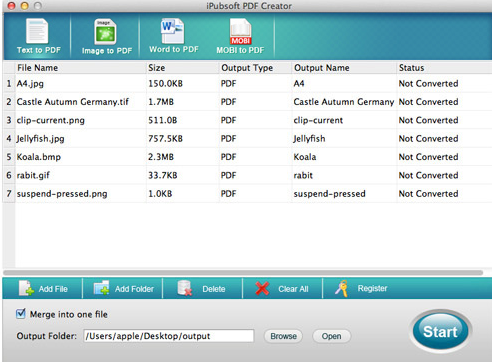Choose the Word to PDF converter icon
The image size is (492, 362).
click(173, 31)
